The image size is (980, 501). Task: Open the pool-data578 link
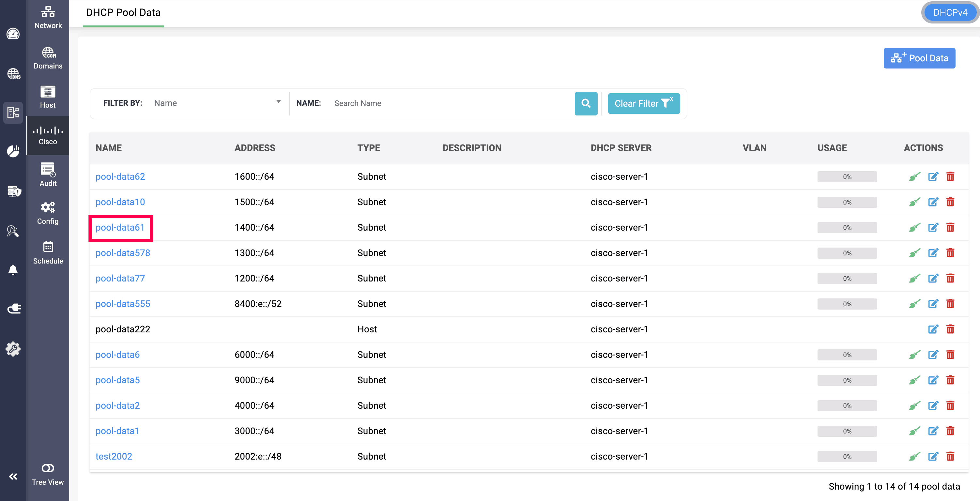pos(123,253)
